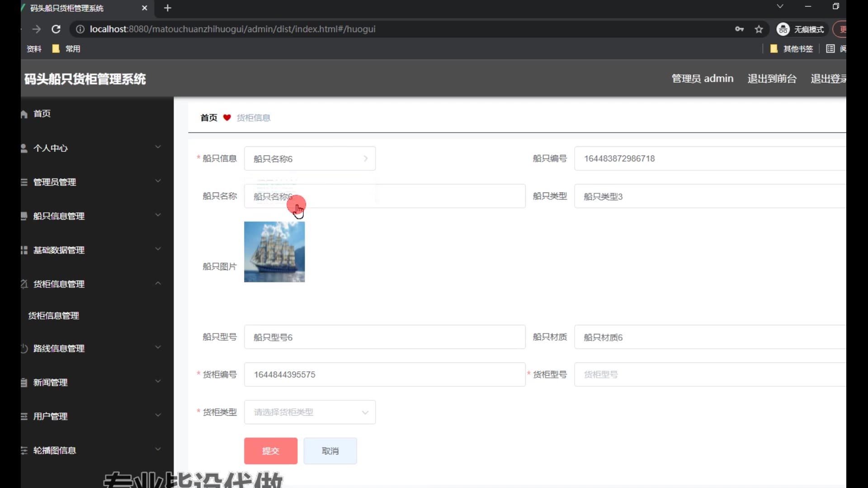Screen dimensions: 868x488
Task: Click 管理员 admin in the header
Action: coord(703,79)
